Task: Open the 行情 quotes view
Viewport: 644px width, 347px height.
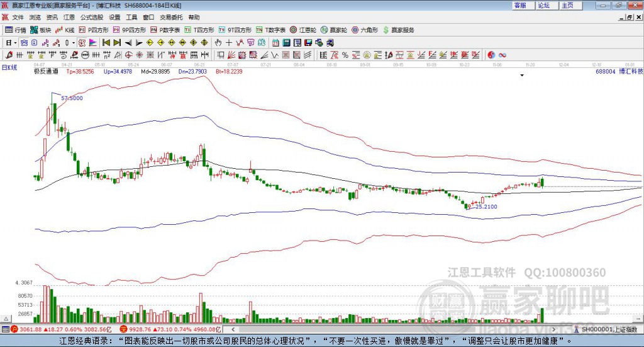Action: [16, 30]
